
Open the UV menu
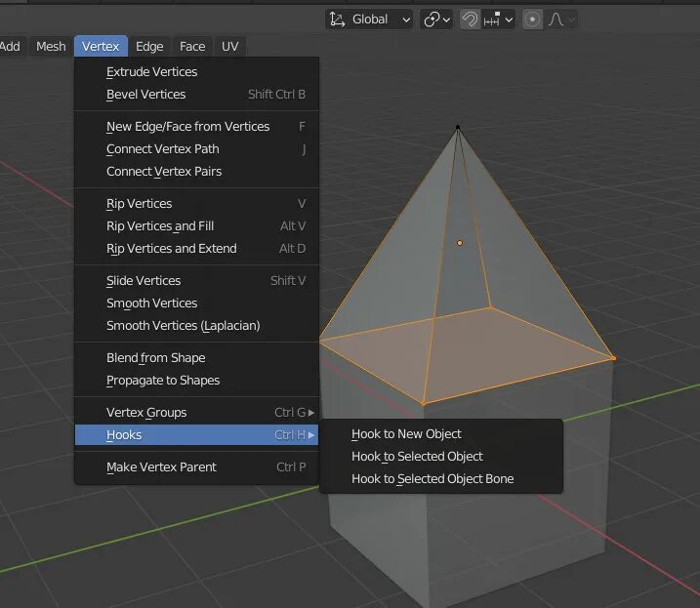(x=229, y=47)
